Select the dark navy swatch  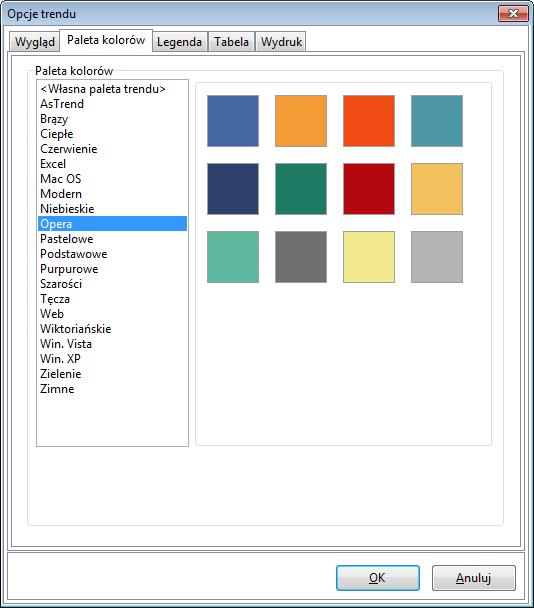pos(233,189)
